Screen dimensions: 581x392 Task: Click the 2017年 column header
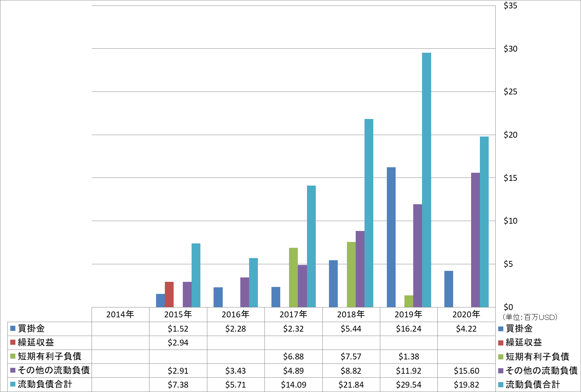tap(293, 314)
